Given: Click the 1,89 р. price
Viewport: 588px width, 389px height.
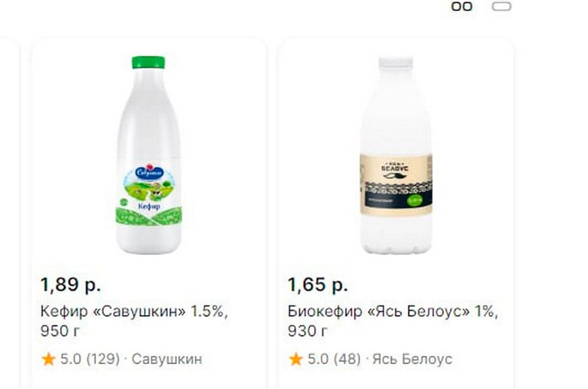Looking at the screenshot, I should pyautogui.click(x=71, y=285).
